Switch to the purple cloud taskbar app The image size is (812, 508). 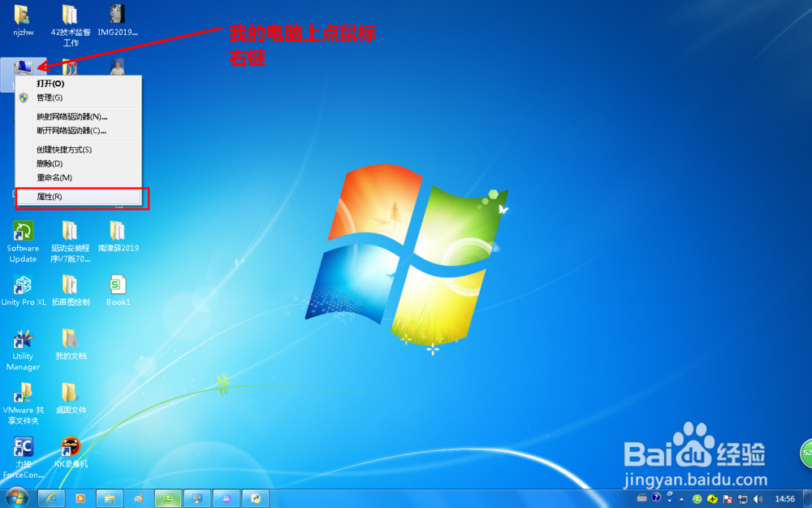[x=227, y=499]
